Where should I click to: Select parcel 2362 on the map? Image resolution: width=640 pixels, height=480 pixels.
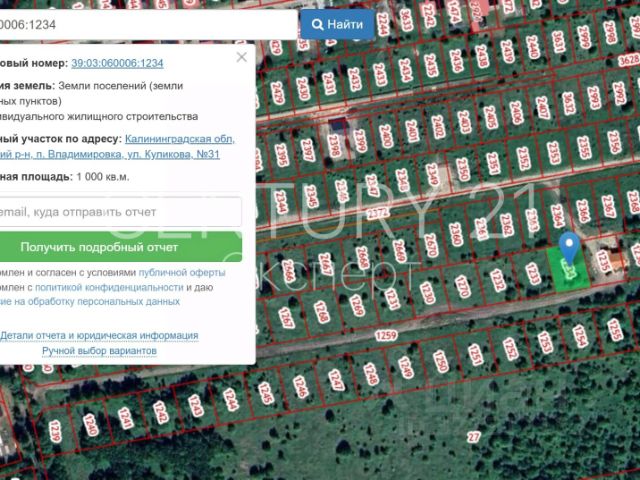[x=508, y=225]
